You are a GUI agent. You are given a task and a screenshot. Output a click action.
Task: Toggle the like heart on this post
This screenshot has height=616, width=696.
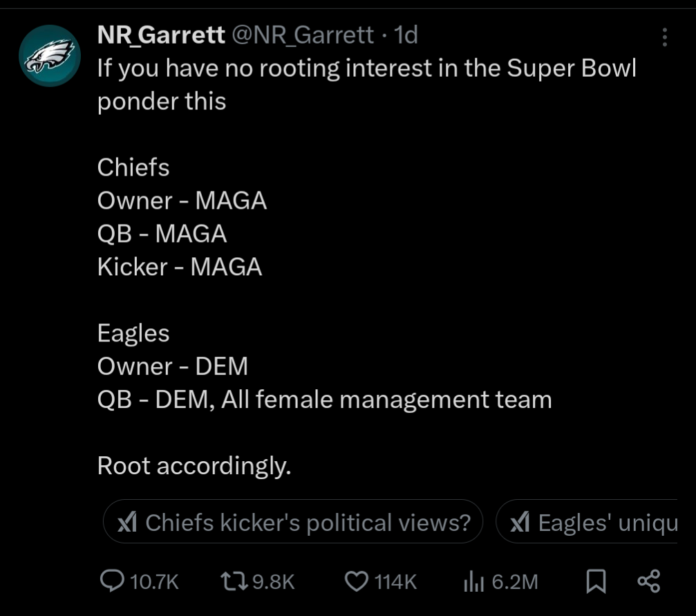pyautogui.click(x=355, y=581)
